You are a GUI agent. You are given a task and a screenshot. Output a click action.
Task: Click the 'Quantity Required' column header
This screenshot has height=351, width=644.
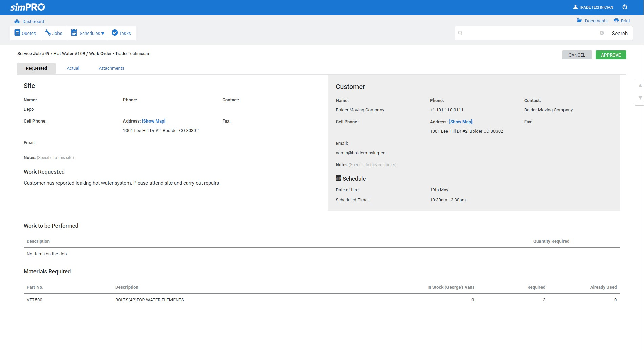pos(551,241)
